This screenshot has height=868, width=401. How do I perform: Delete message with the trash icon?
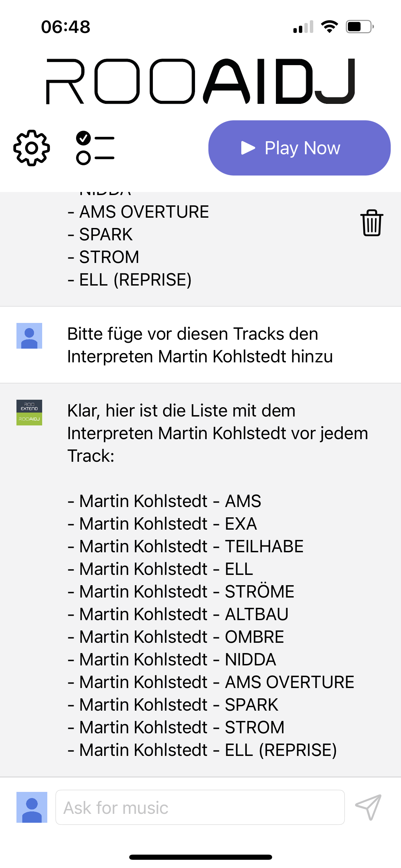click(372, 223)
